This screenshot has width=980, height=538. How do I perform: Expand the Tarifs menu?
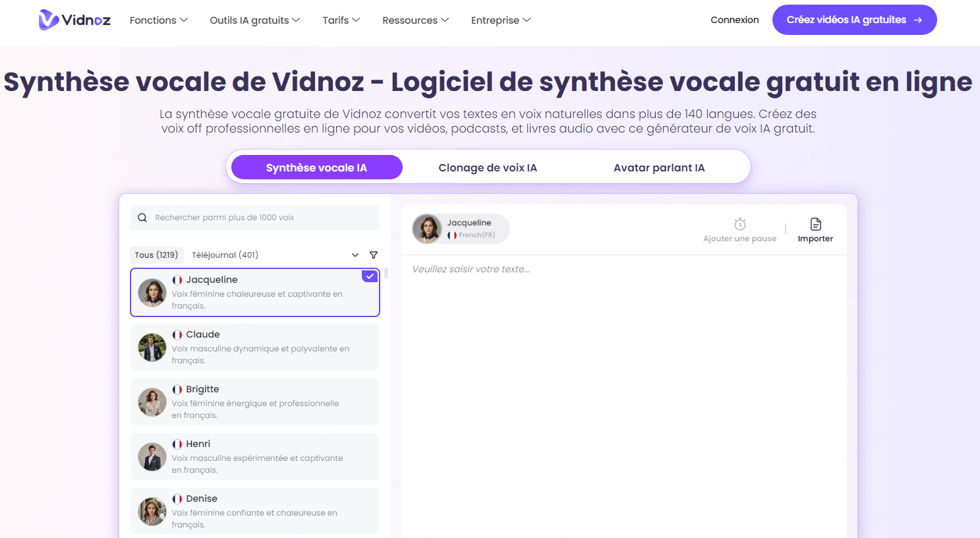tap(341, 20)
